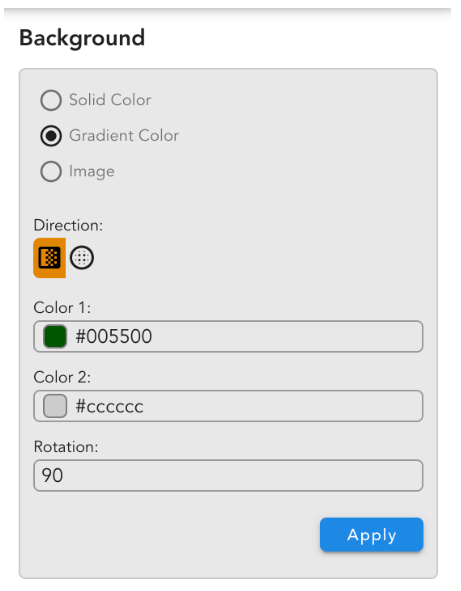The image size is (461, 591).
Task: Select the radial gradient direction icon
Action: point(82,258)
